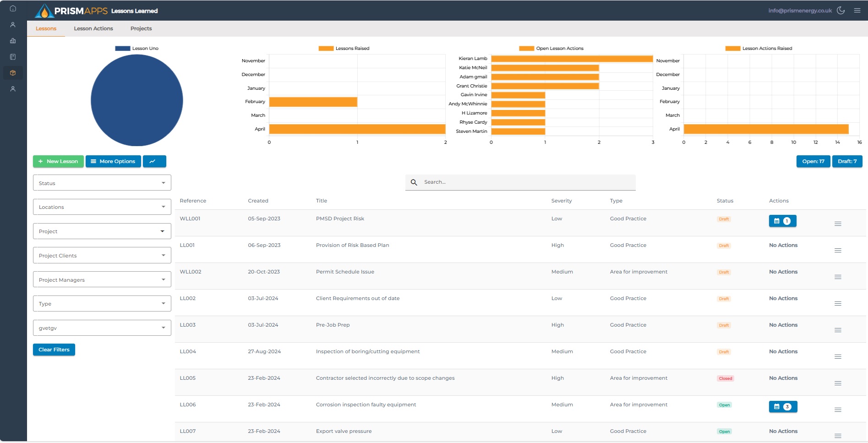Image resolution: width=868 pixels, height=443 pixels.
Task: Open the top-right hamburger menu
Action: click(857, 11)
